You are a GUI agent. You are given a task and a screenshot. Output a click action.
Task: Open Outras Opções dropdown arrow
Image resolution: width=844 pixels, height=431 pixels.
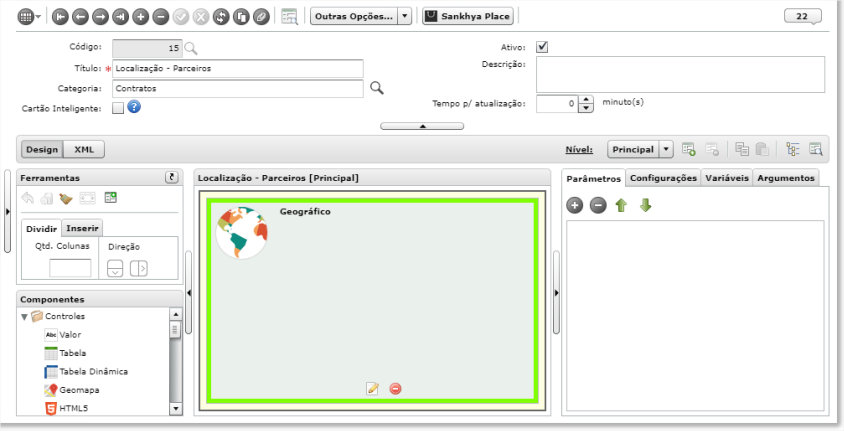[405, 16]
